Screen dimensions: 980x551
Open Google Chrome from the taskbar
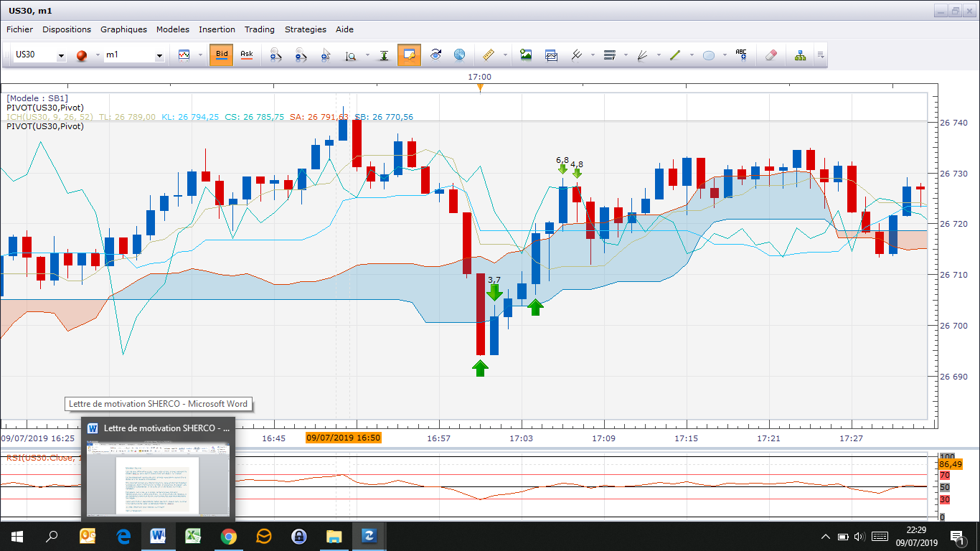tap(229, 536)
